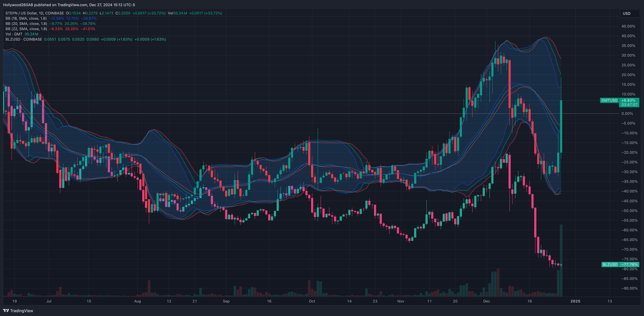644x316 pixels.
Task: Click the -50.00% label on price axis
Action: tap(629, 211)
